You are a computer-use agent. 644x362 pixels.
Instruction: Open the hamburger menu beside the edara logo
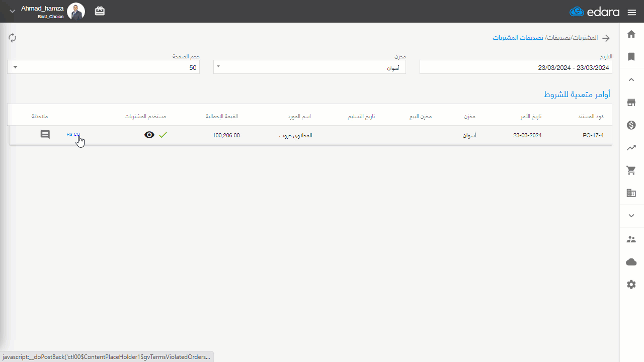(632, 12)
